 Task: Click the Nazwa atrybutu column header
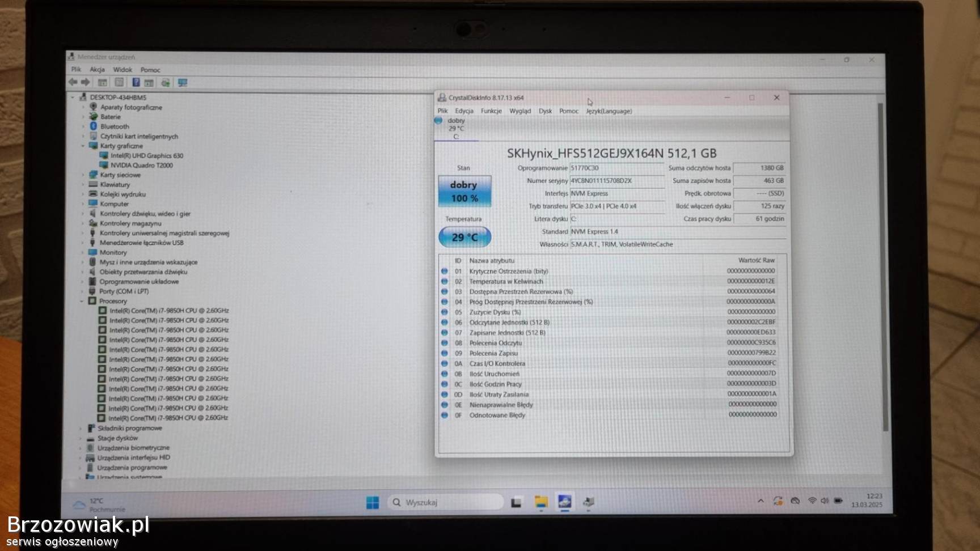click(x=492, y=261)
